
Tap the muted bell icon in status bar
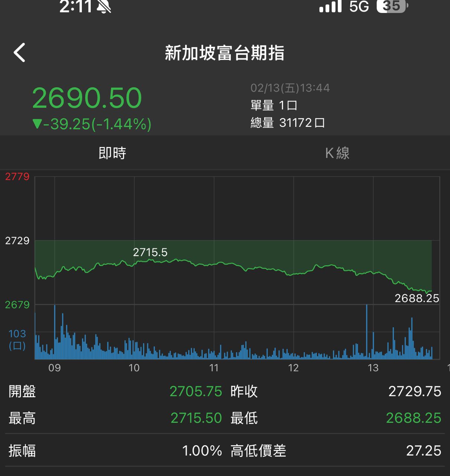coord(104,7)
